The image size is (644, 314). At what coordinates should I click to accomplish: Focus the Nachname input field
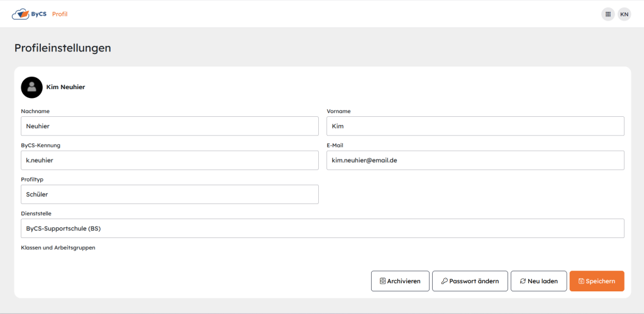[170, 126]
